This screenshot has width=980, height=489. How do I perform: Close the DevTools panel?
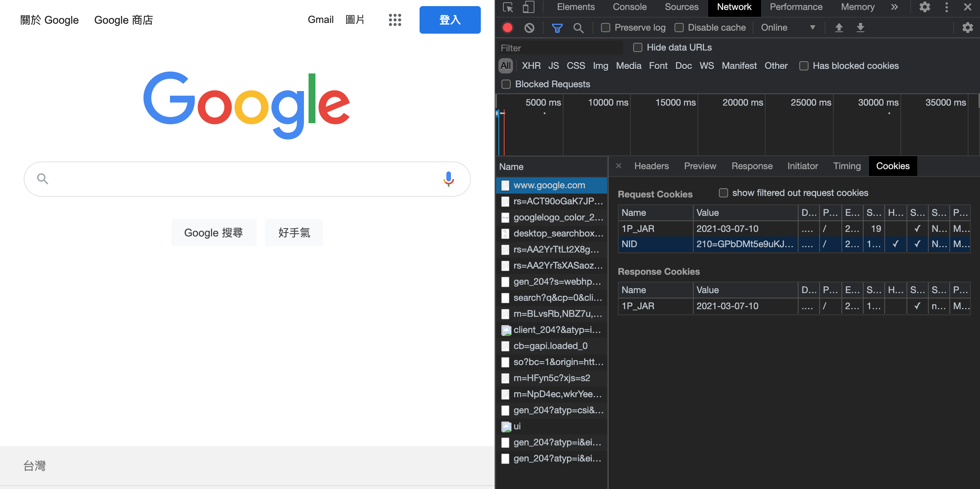(x=968, y=7)
